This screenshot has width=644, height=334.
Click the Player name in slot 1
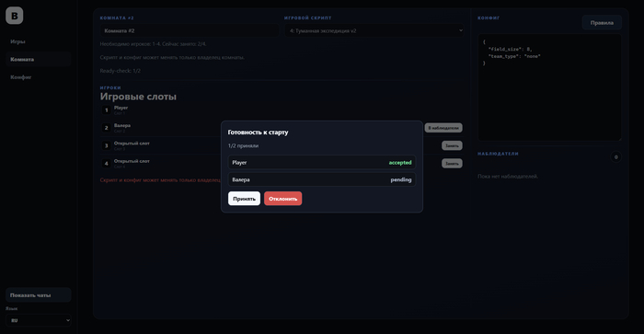[x=121, y=108]
